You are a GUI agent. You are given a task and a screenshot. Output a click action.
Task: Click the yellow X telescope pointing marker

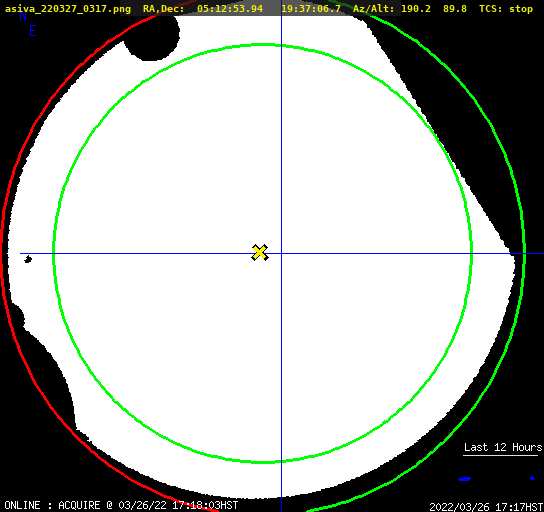[260, 252]
